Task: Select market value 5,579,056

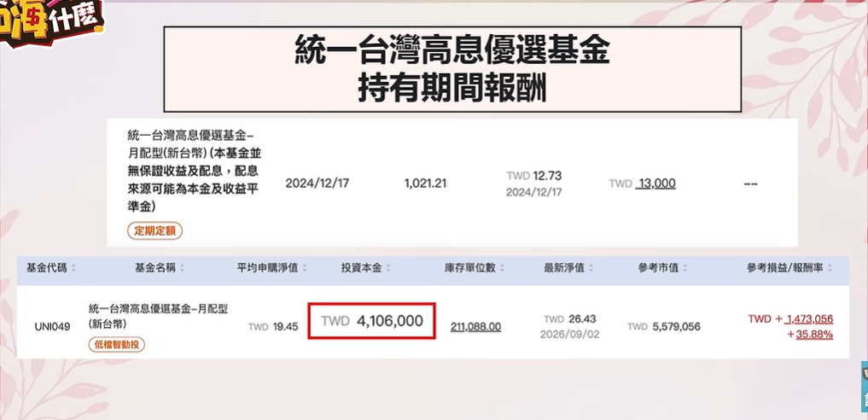Action: [677, 327]
